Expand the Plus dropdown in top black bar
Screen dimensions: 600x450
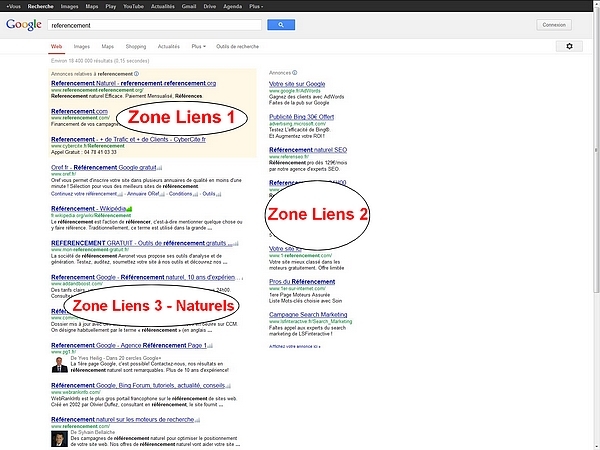click(256, 7)
